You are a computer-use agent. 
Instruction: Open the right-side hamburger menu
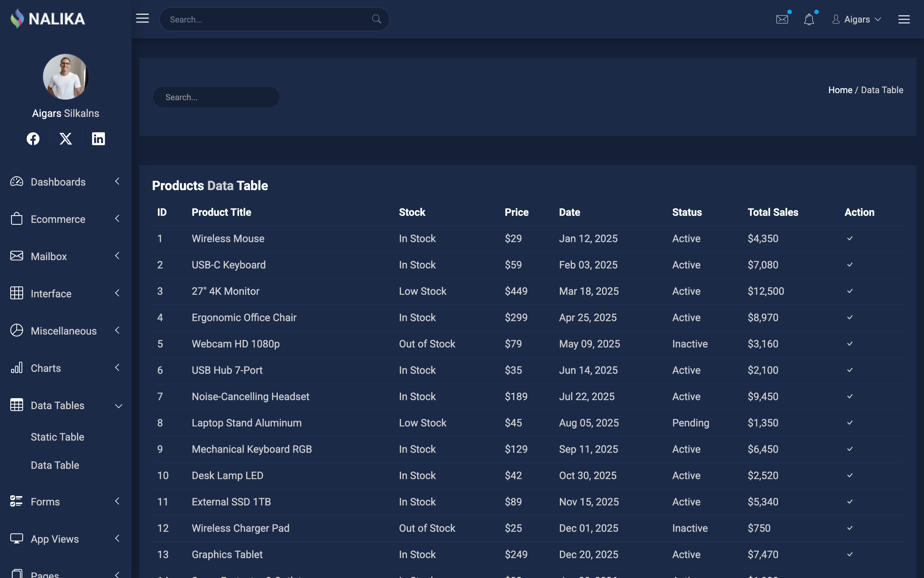(904, 19)
